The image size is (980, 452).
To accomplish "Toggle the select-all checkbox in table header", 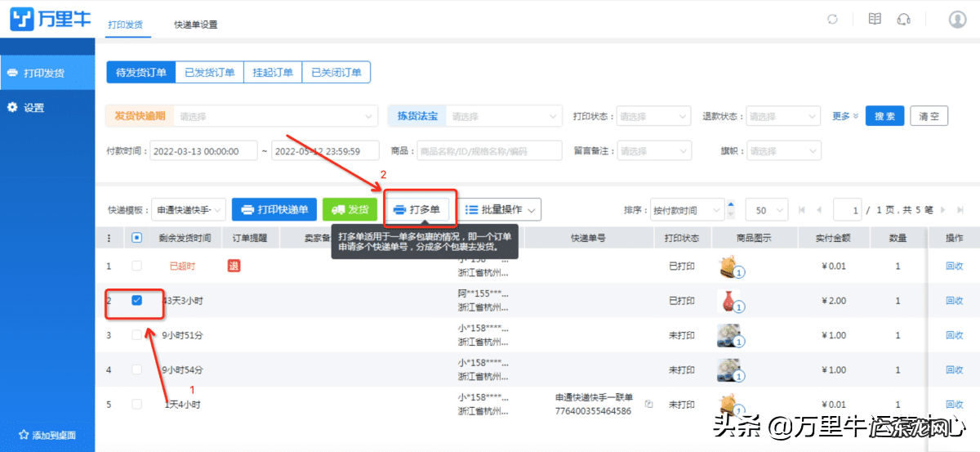I will 136,238.
